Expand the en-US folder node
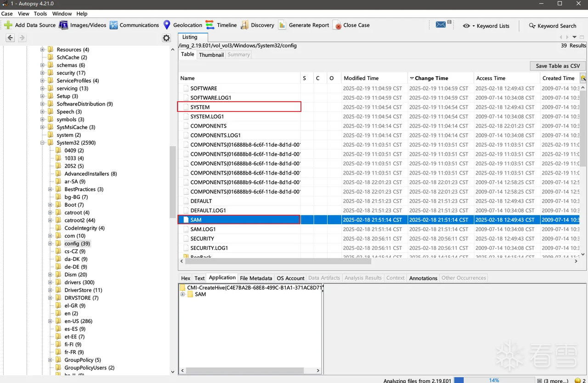The width and height of the screenshot is (588, 383). pos(51,321)
